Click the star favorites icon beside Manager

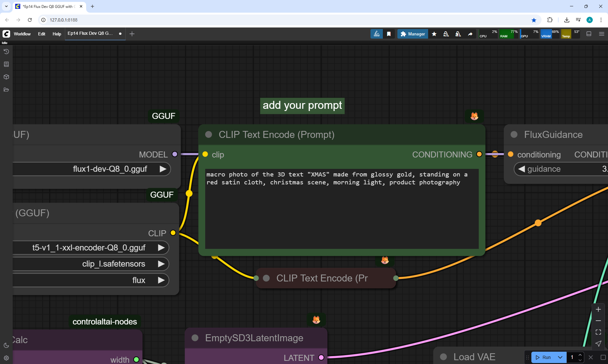coord(434,34)
